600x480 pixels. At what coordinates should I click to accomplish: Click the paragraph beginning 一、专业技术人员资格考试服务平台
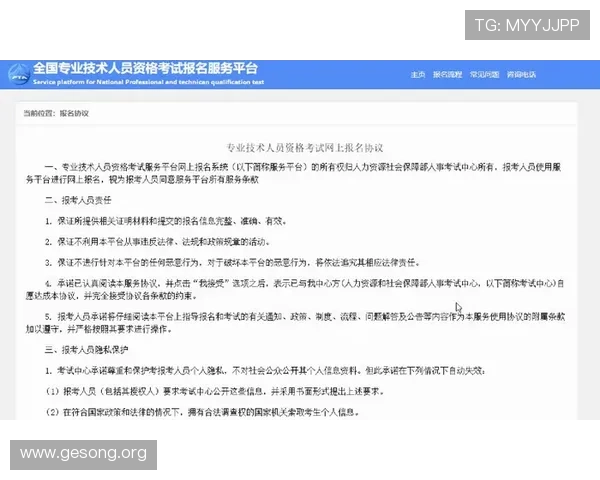(x=293, y=173)
